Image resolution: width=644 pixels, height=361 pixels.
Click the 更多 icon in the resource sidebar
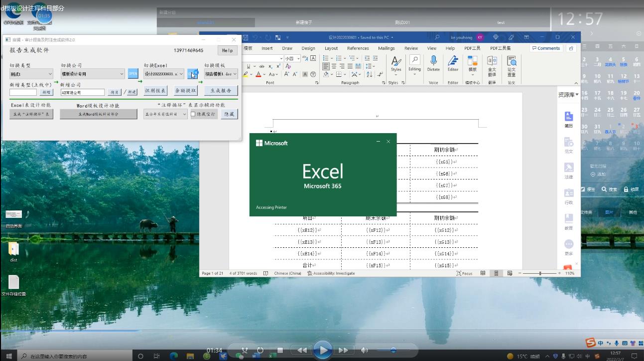pyautogui.click(x=569, y=245)
